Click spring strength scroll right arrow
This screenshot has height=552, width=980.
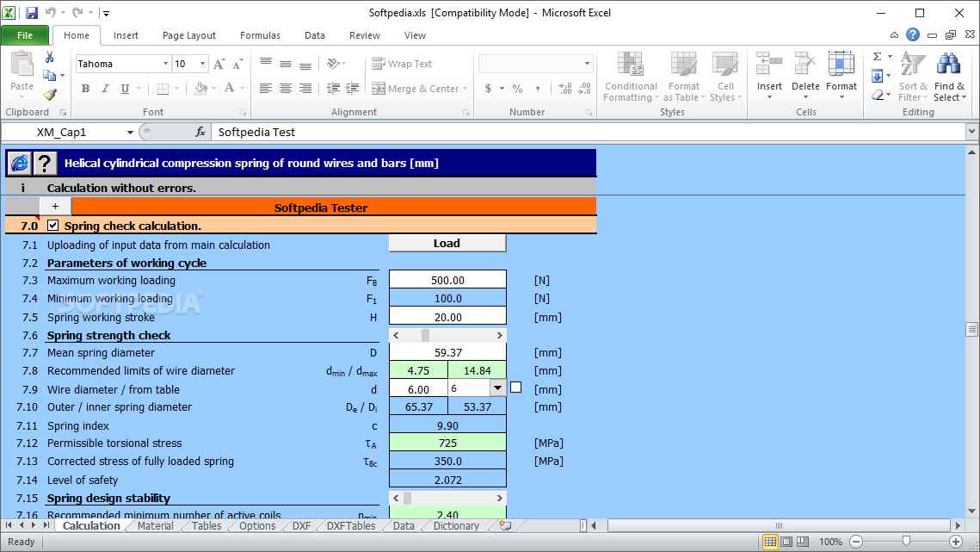pos(499,336)
